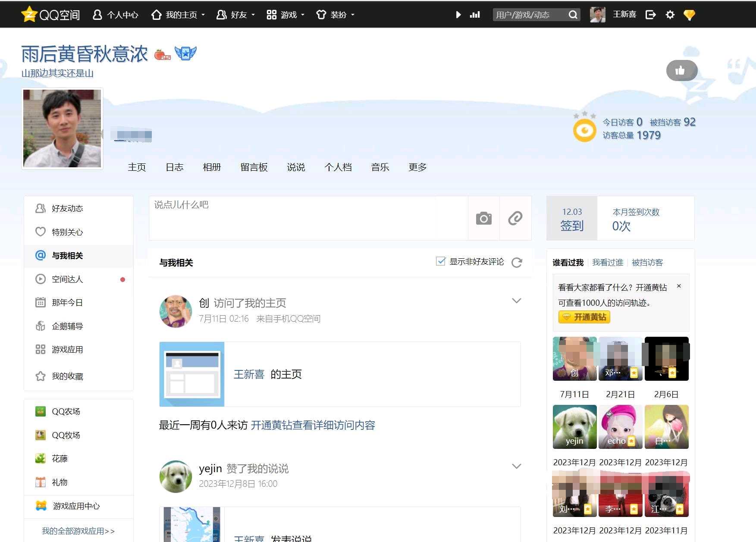Click the logout icon beside username

(x=650, y=15)
